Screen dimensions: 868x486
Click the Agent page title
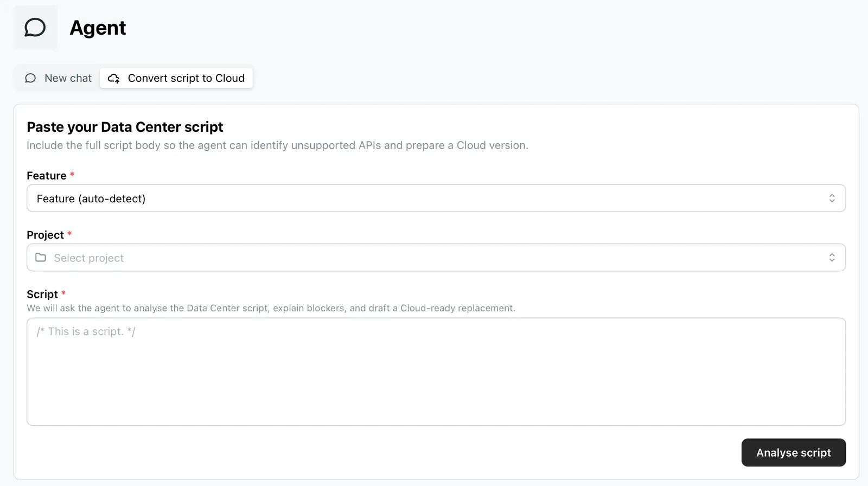click(98, 28)
